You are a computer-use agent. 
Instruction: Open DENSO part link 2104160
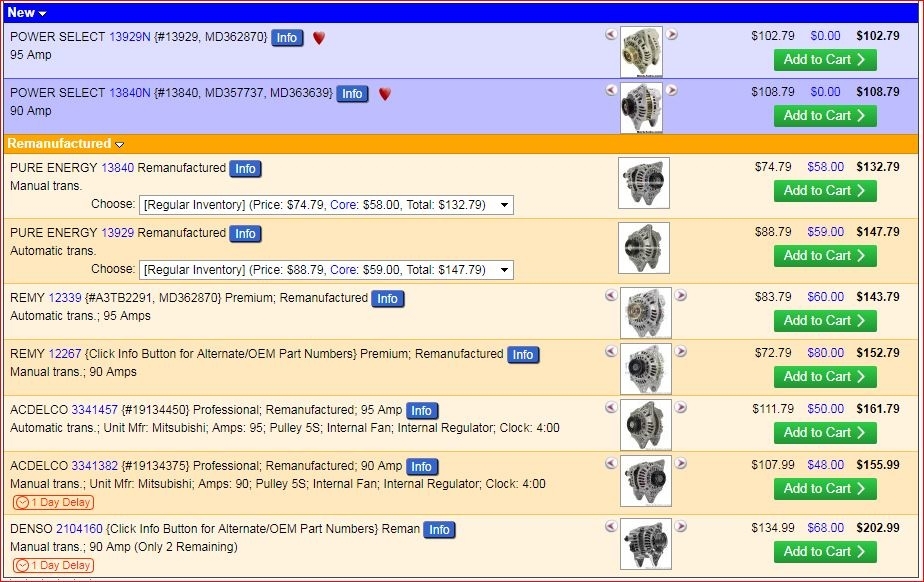(79, 528)
